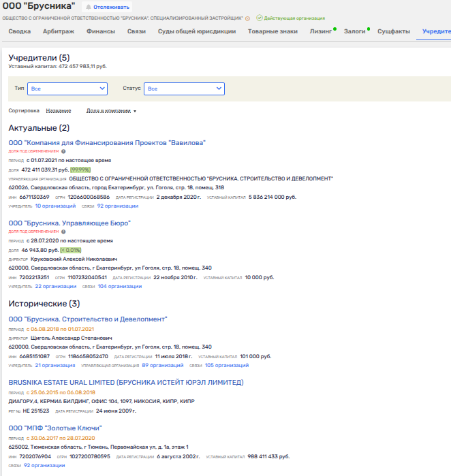Click the 104 организации connections link
Screen dimensions: 451x476
click(117, 286)
